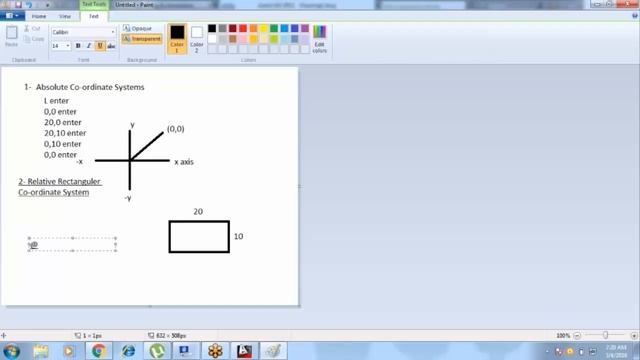The width and height of the screenshot is (640, 360).
Task: Toggle Underline text formatting
Action: (100, 46)
